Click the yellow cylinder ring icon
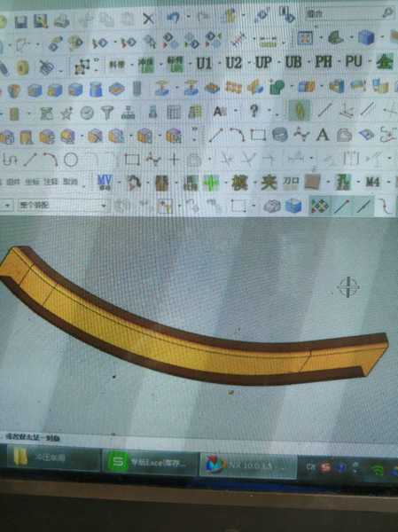398x532 pixels. pyautogui.click(x=22, y=67)
